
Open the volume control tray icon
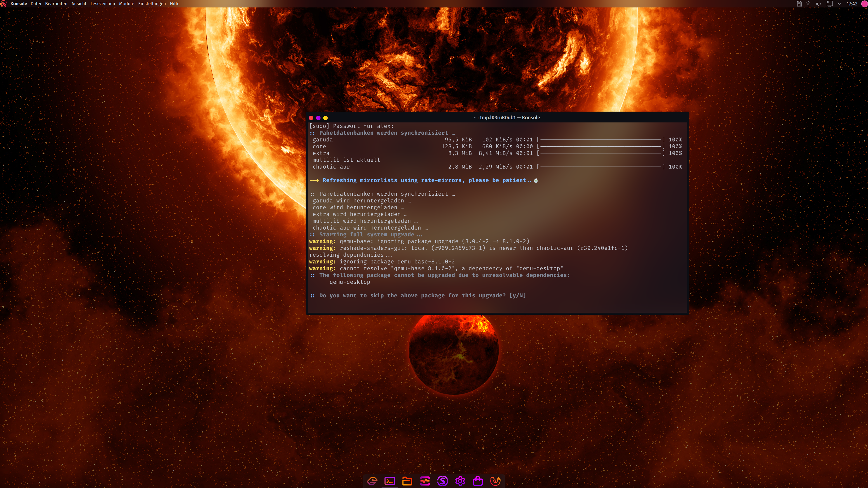tap(818, 4)
